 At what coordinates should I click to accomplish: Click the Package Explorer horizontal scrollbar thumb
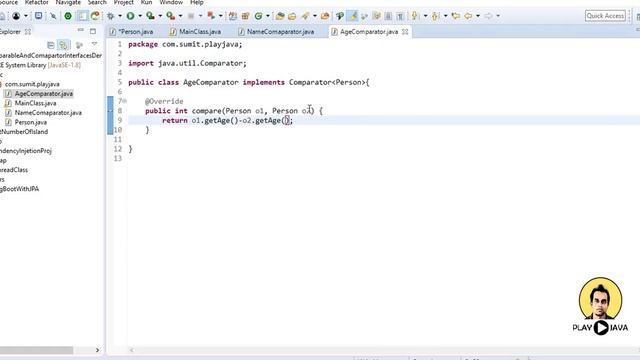pos(36,350)
